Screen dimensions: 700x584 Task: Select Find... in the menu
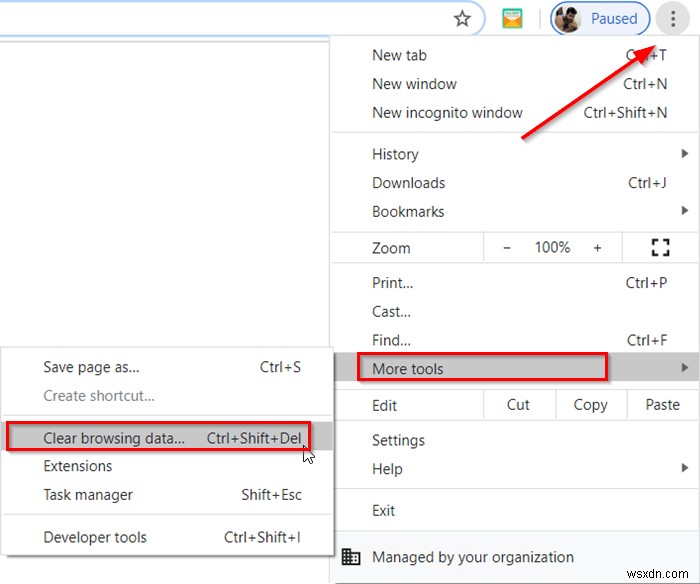[515, 340]
